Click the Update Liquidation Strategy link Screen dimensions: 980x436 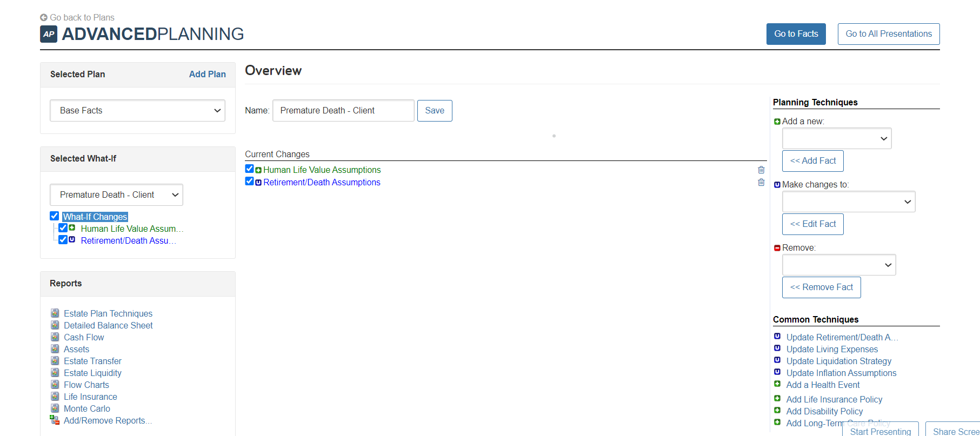839,361
